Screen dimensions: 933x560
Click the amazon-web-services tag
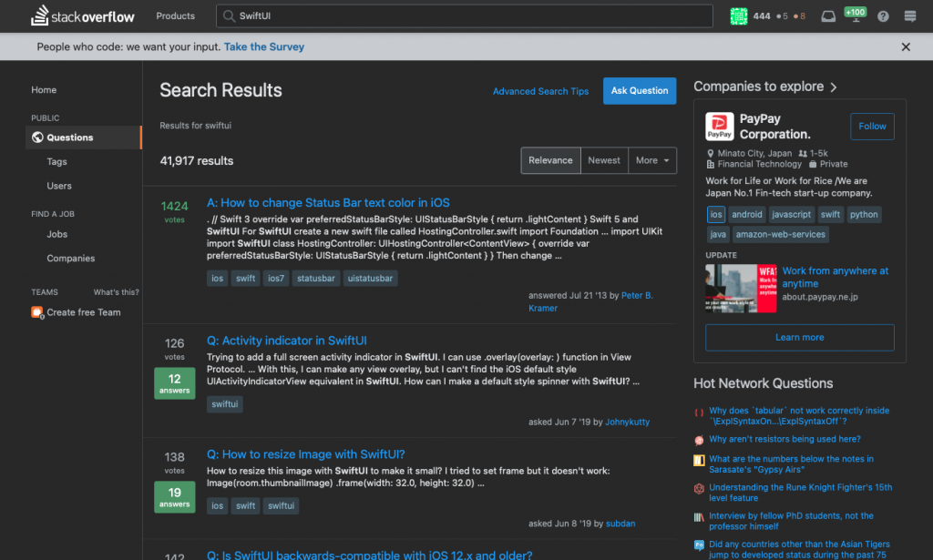click(x=780, y=234)
